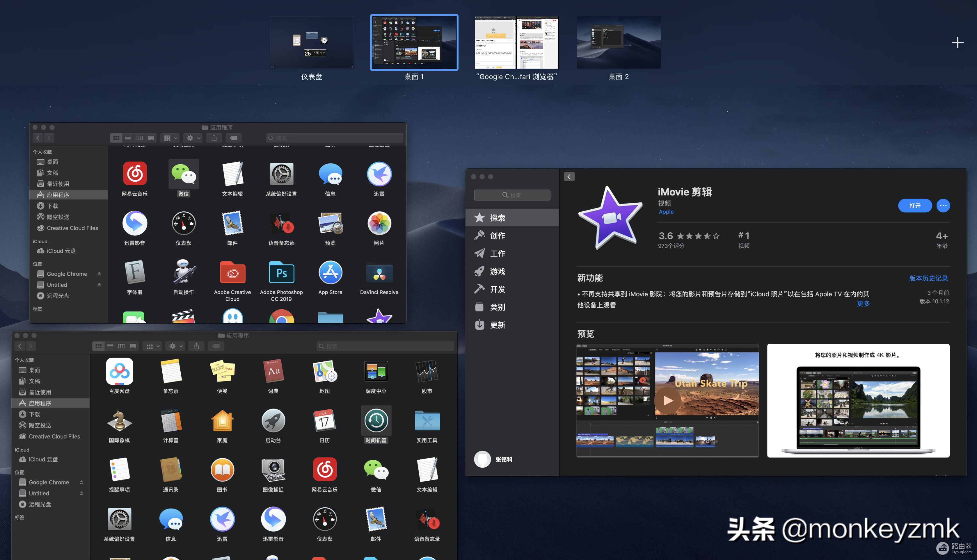Click Apple developer link under iMovie
977x560 pixels.
[x=666, y=212]
